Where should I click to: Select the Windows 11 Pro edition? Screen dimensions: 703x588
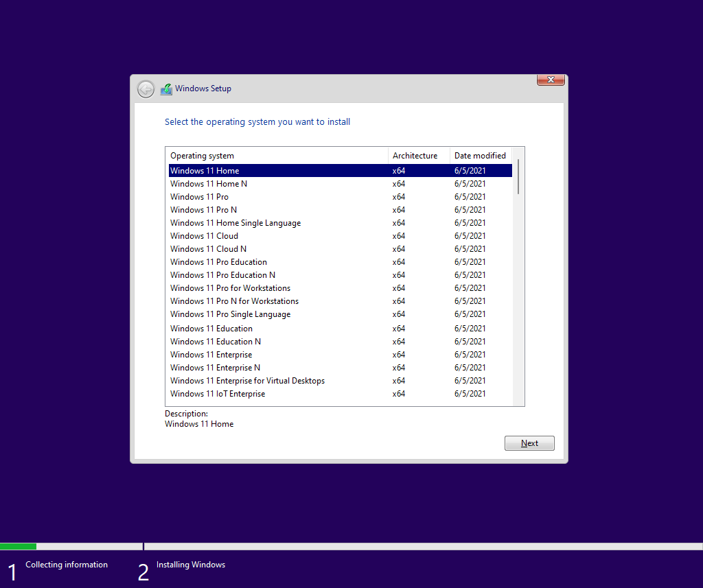point(341,197)
